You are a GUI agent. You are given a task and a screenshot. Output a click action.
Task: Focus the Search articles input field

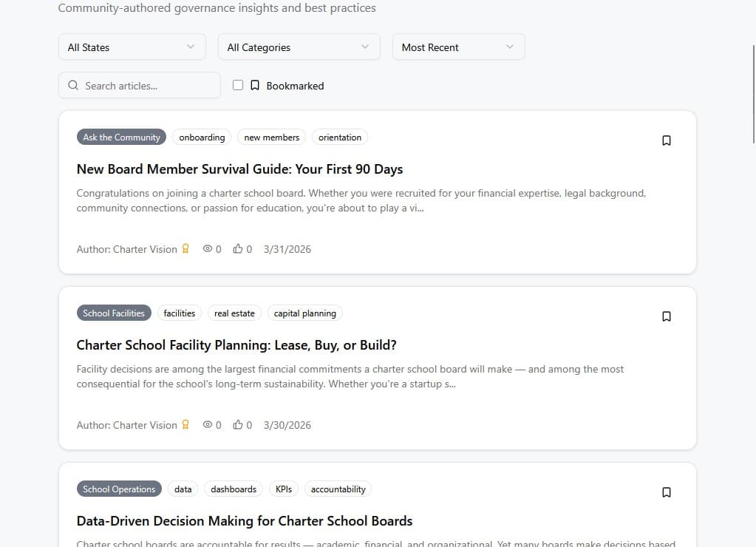(x=140, y=86)
